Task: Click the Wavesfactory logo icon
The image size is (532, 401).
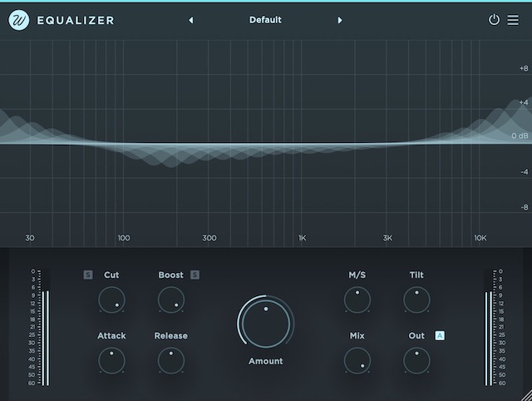Action: [x=18, y=20]
